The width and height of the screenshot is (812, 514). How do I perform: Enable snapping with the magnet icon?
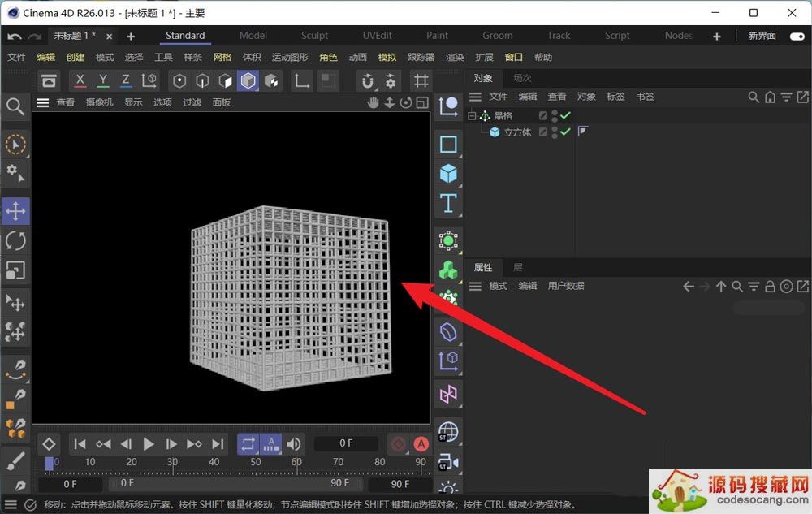point(368,81)
